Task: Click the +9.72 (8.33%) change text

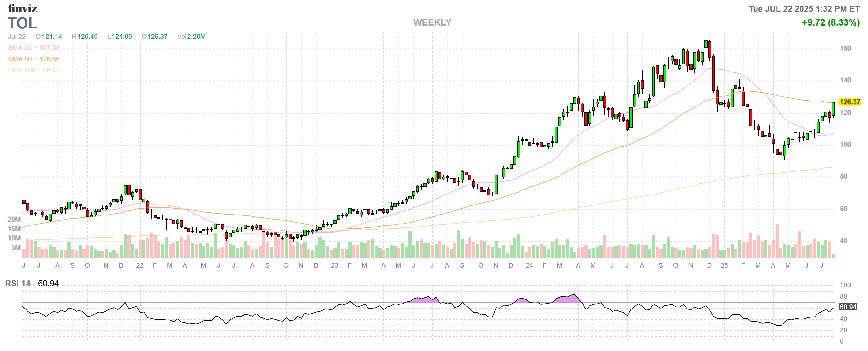Action: pos(830,22)
